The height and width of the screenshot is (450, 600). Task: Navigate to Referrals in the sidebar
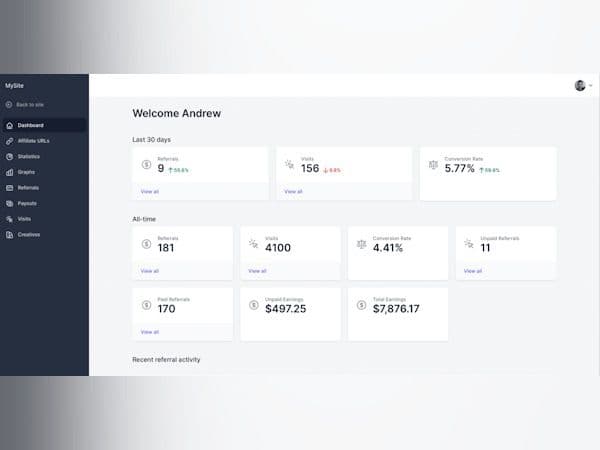(x=28, y=188)
